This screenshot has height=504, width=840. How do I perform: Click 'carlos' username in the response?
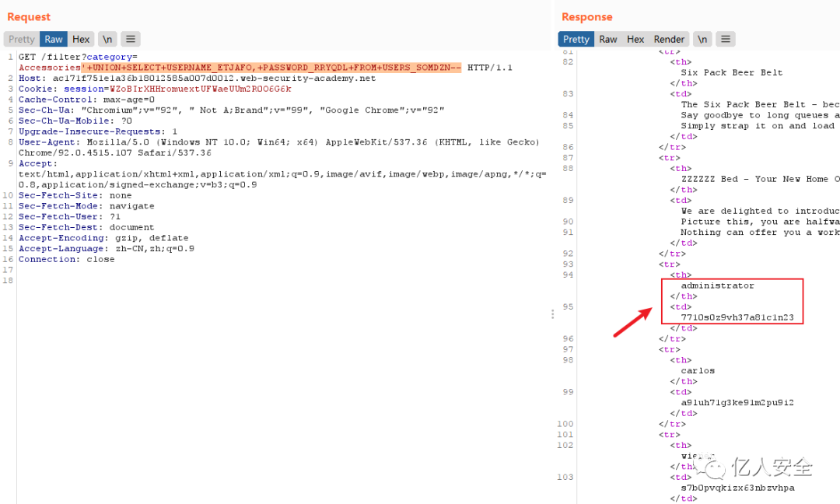698,371
